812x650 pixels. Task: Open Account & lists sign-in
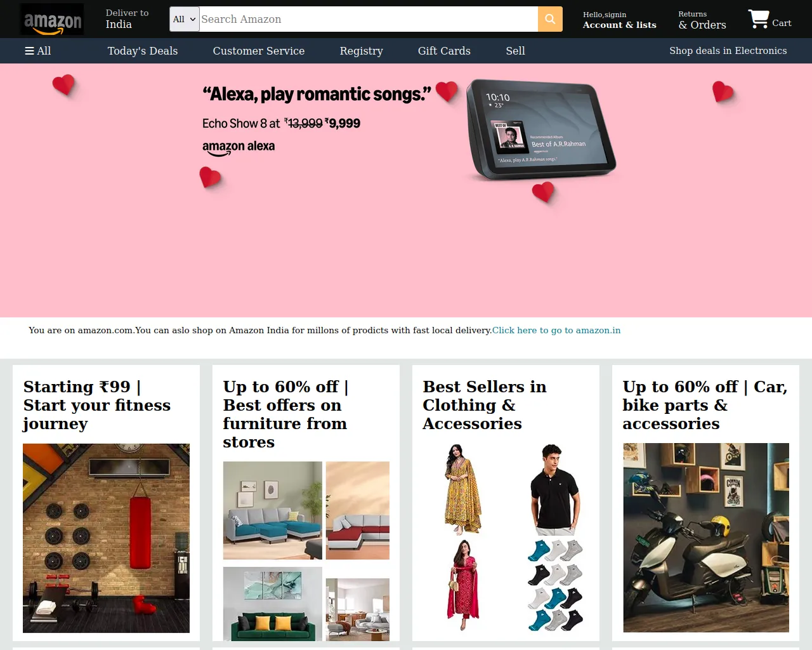(620, 20)
